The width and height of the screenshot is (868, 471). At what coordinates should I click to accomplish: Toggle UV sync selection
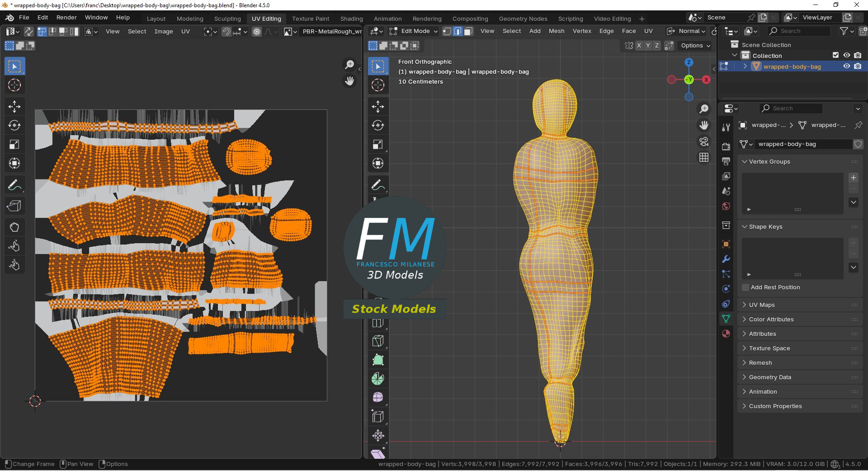tap(28, 32)
